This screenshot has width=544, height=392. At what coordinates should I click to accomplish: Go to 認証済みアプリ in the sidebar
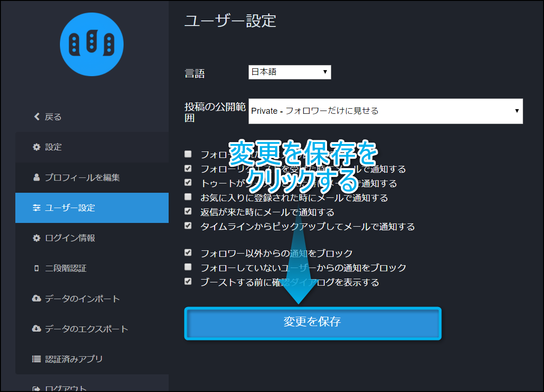click(x=74, y=359)
